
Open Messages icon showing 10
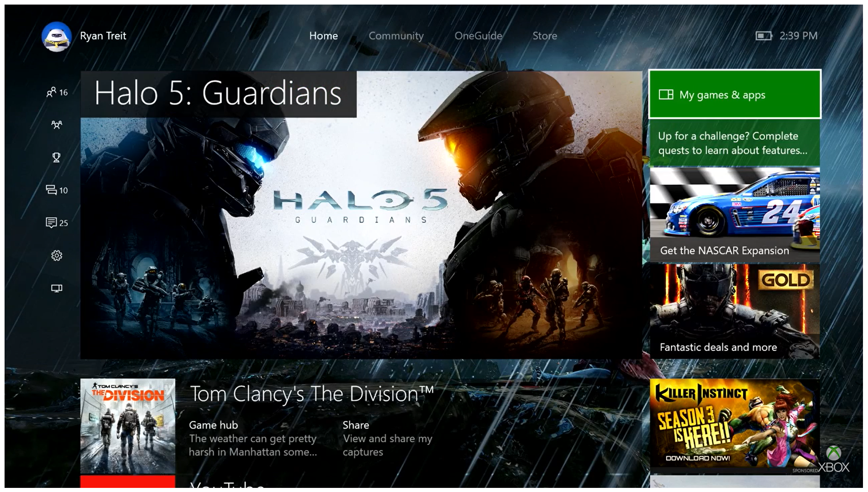pos(57,190)
